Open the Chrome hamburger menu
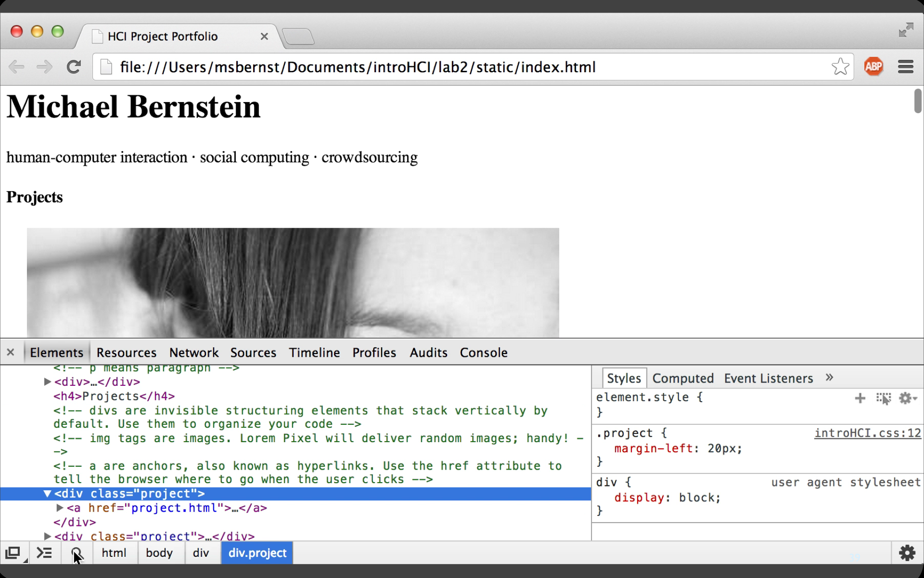The height and width of the screenshot is (578, 924). click(905, 66)
